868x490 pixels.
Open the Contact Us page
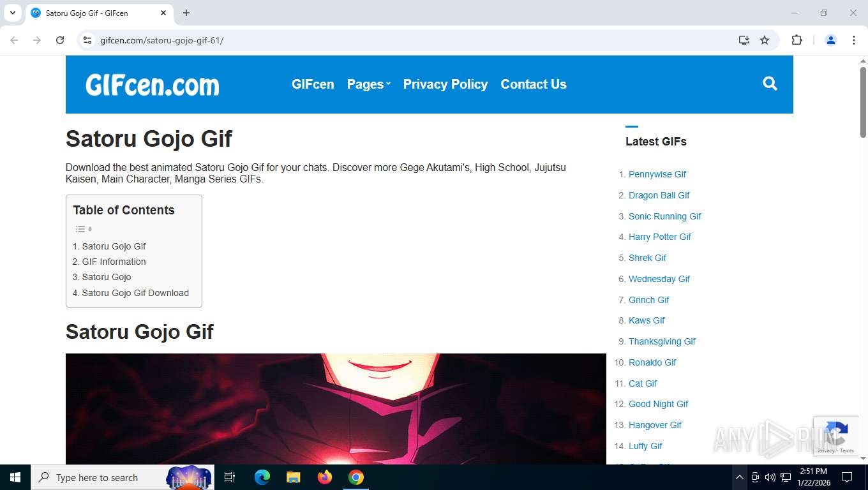[x=534, y=84]
